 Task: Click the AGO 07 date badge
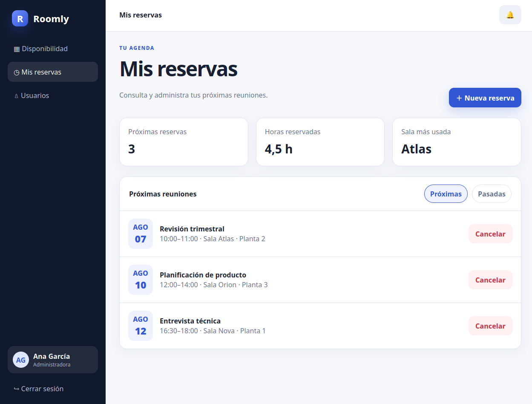[x=141, y=234]
